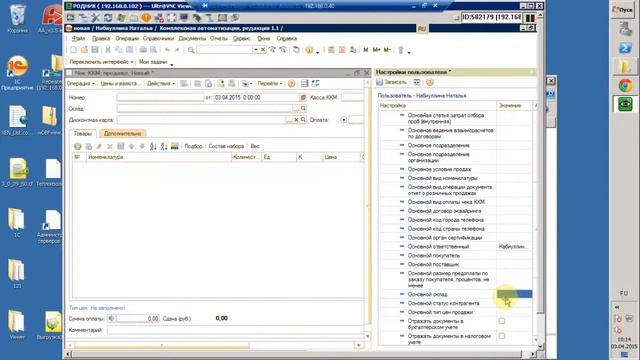
Task: Switch to the Дополнительно tab
Action: click(122, 133)
